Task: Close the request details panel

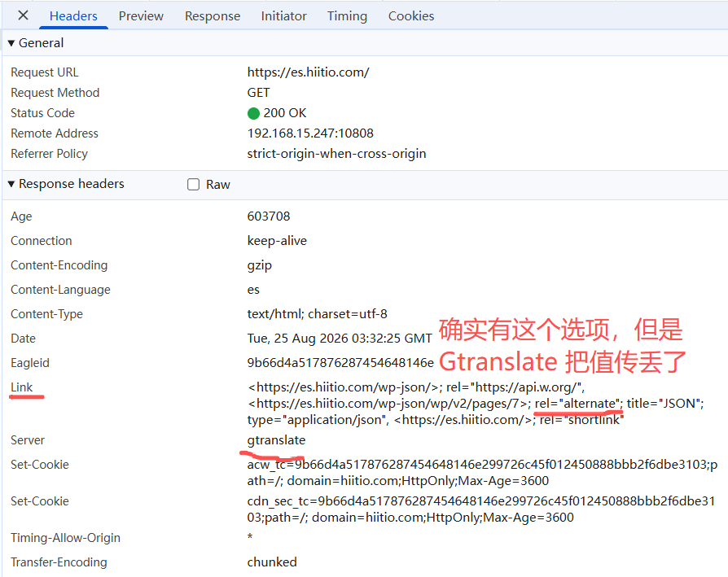Action: pos(23,15)
